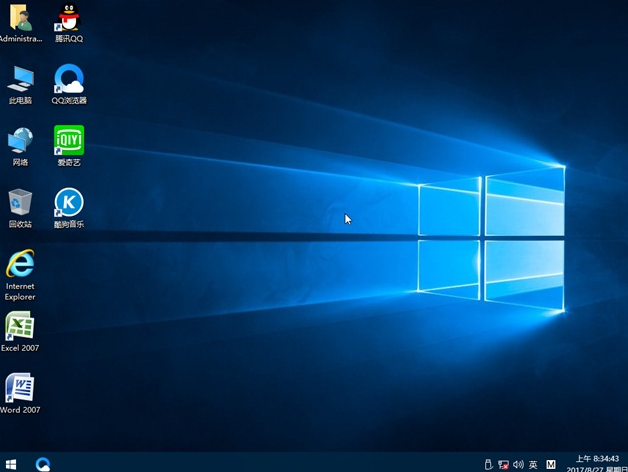Launch Tencent QQ from desktop

pyautogui.click(x=69, y=19)
